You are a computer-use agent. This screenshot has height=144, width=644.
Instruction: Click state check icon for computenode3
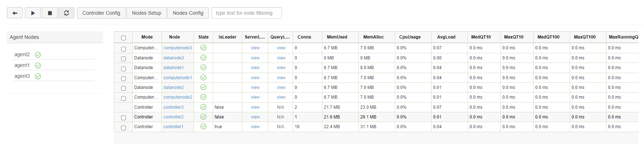pos(203,48)
